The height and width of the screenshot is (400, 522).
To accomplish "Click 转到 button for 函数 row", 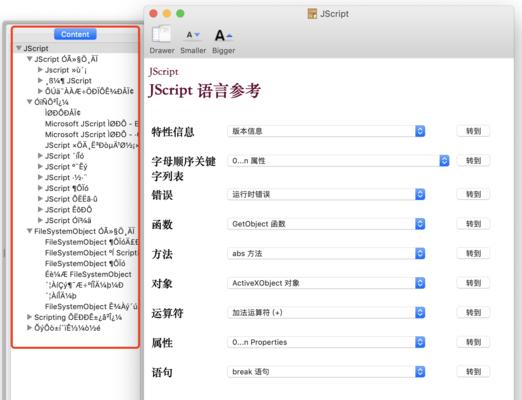I will click(x=473, y=224).
